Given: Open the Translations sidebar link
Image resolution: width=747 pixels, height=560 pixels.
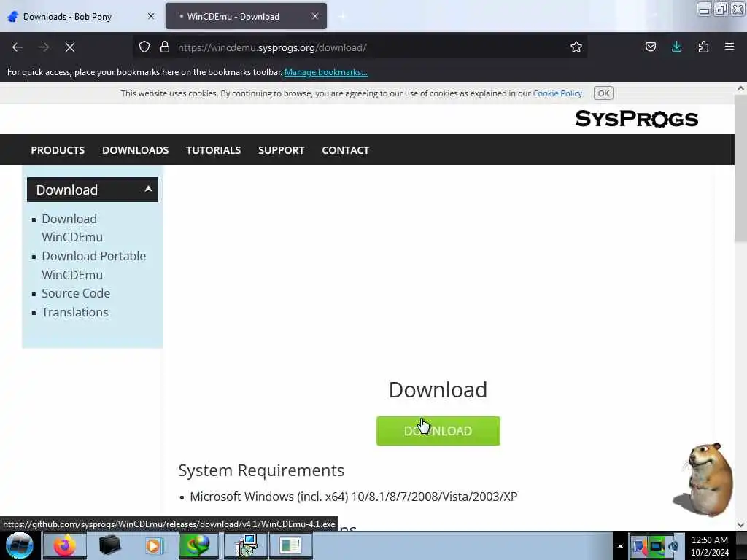Looking at the screenshot, I should point(75,312).
